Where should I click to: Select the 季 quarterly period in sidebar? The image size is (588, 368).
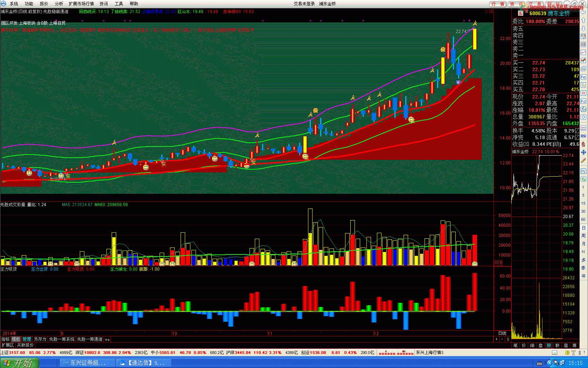[x=583, y=268]
